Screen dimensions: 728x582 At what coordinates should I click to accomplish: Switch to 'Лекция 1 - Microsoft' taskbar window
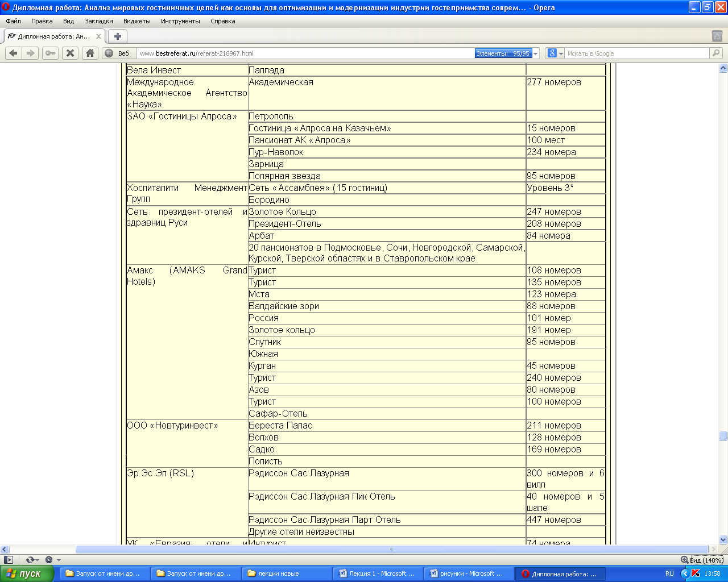378,573
